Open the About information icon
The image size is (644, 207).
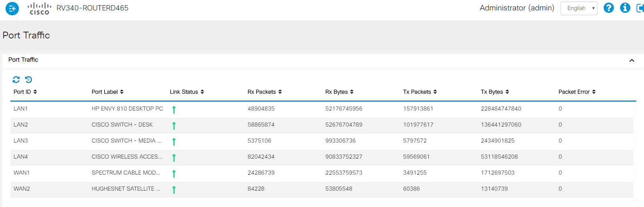(625, 8)
